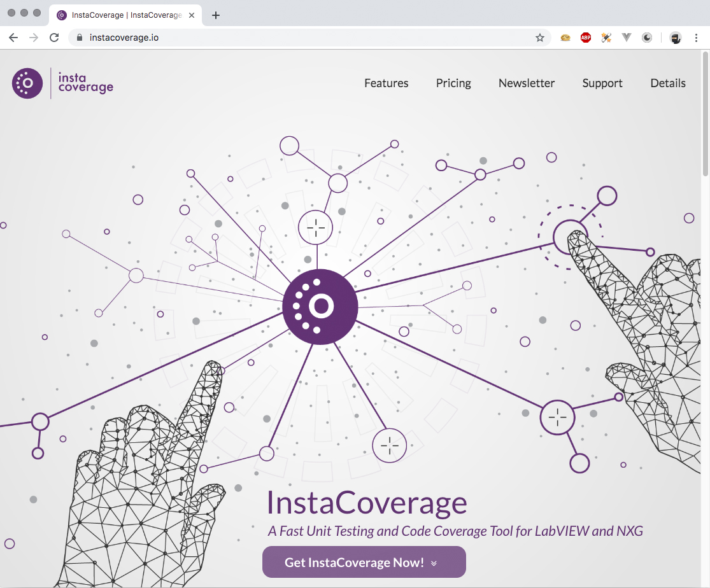This screenshot has height=588, width=710.
Task: Click the crescent moon dark-mode extension
Action: pyautogui.click(x=647, y=38)
